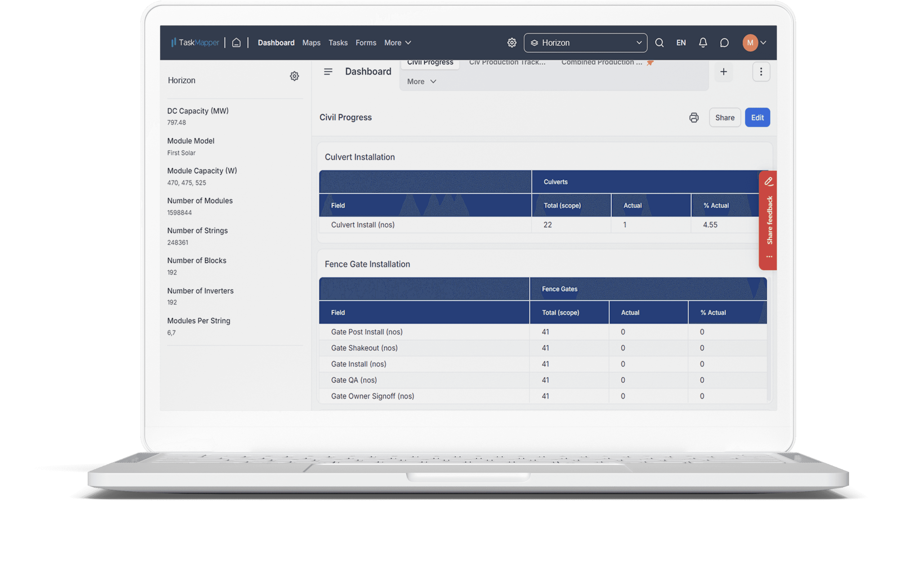Open the chat messages icon

[724, 43]
